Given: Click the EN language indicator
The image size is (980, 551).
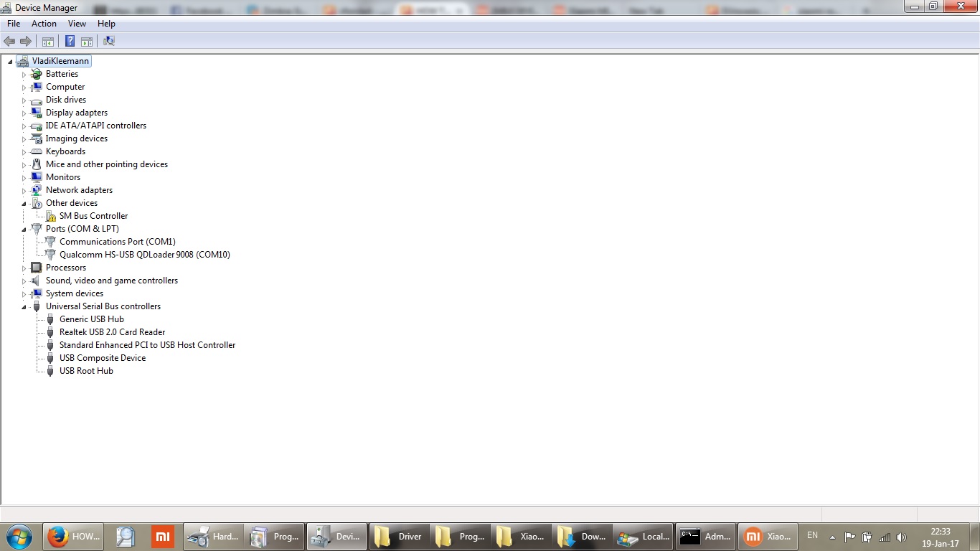Looking at the screenshot, I should click(x=812, y=535).
